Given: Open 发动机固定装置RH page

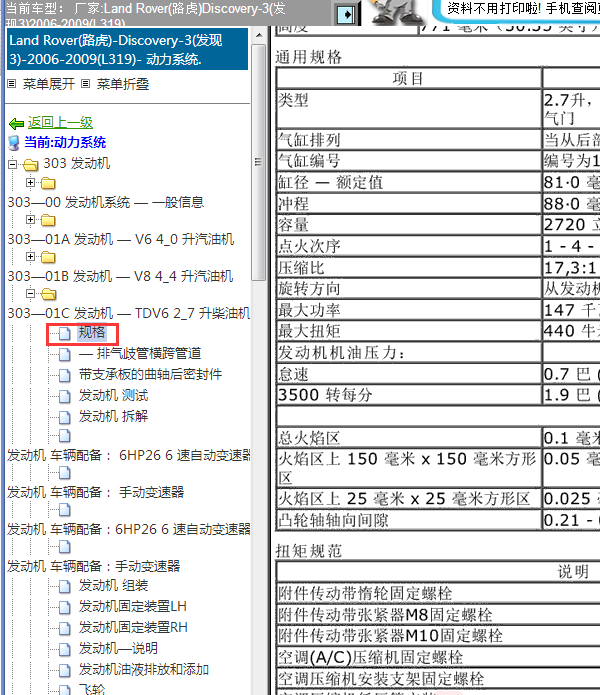Looking at the screenshot, I should pos(133,627).
